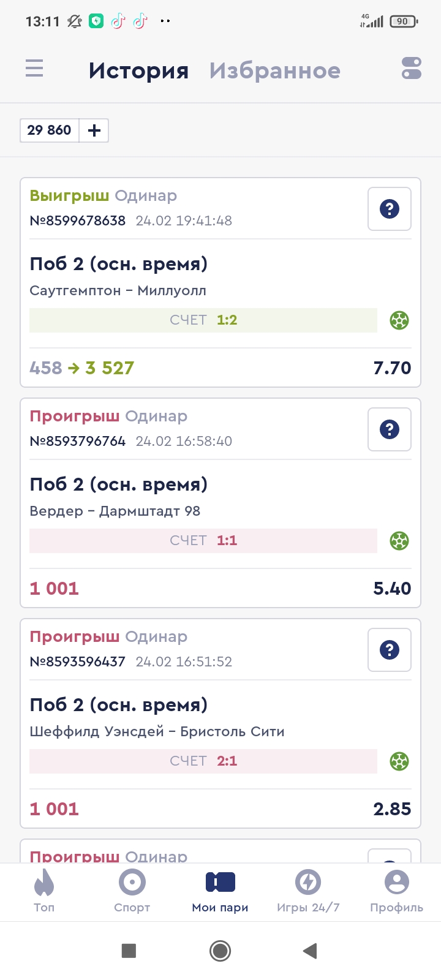Go to the Спорт section
Screen dimensions: 441x980
point(132,891)
